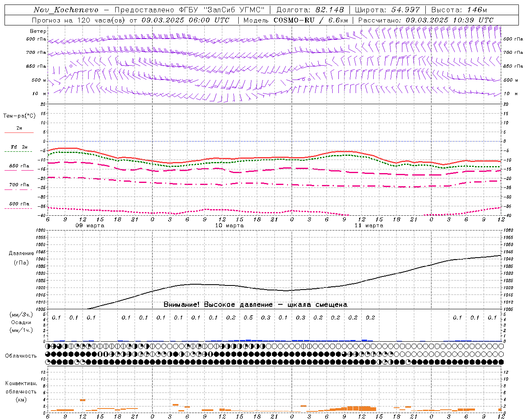Screen dimensions: 525x420
Task: Select the 'Модель COSMO-RU / 6.6км' text
Action: point(296,20)
